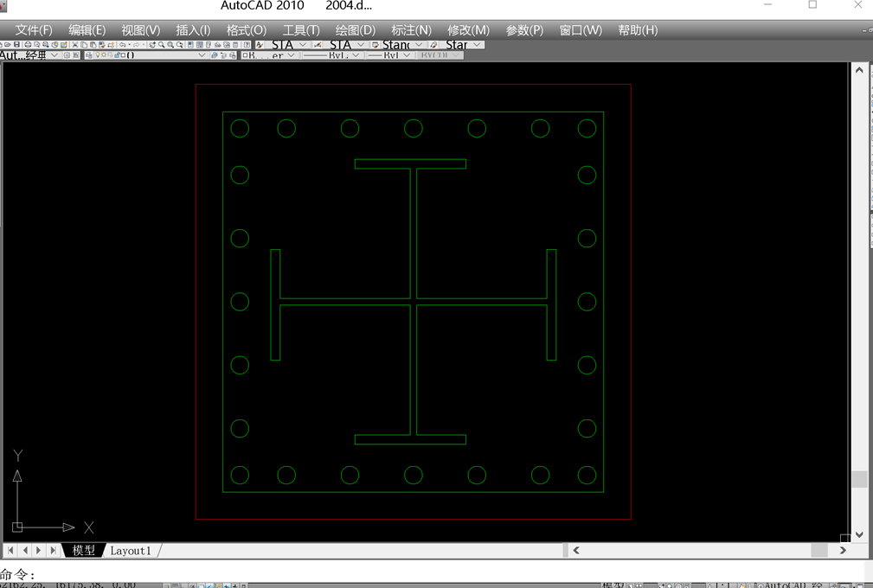Image resolution: width=873 pixels, height=588 pixels.
Task: Open the 文件(F) menu
Action: pyautogui.click(x=34, y=30)
